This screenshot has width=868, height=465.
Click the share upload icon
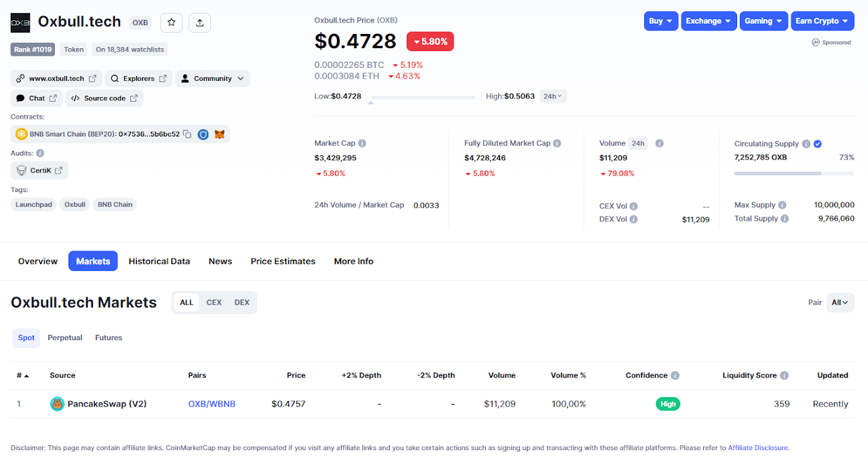click(199, 22)
